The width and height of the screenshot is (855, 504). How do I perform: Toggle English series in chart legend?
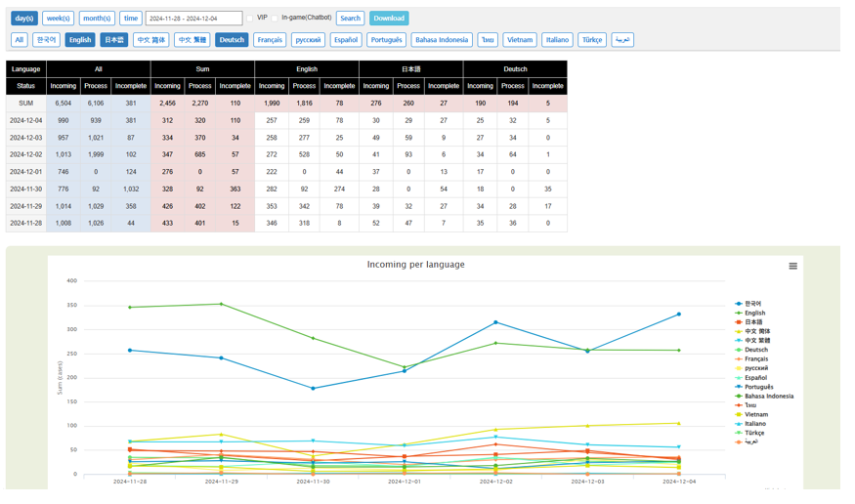pos(754,314)
